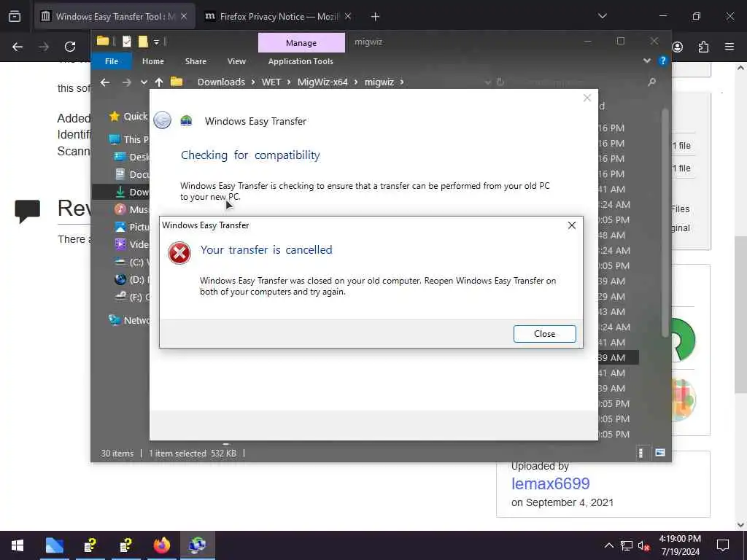Click MigWiz-x64 in the address breadcrumb

[x=322, y=82]
